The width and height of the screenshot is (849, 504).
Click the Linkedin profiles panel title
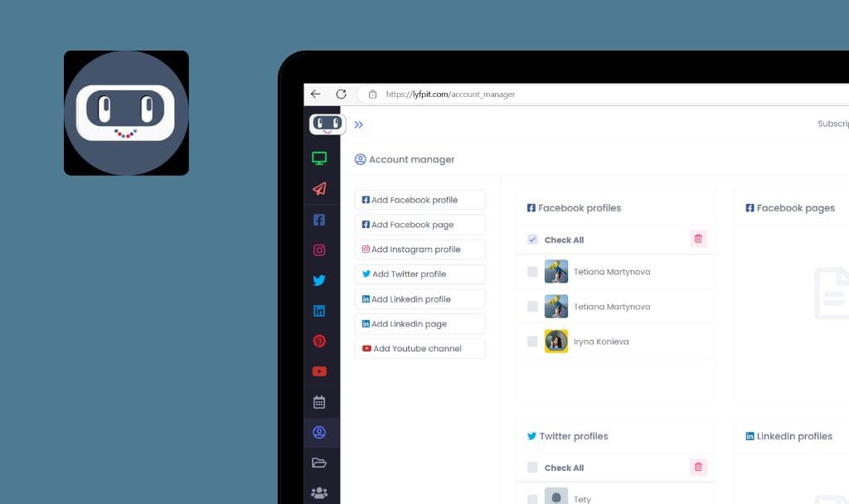[794, 436]
